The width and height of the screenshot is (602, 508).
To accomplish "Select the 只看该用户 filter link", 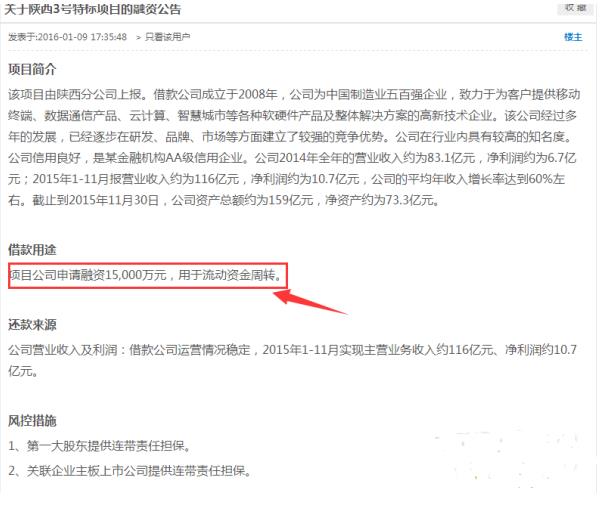I will tap(167, 37).
